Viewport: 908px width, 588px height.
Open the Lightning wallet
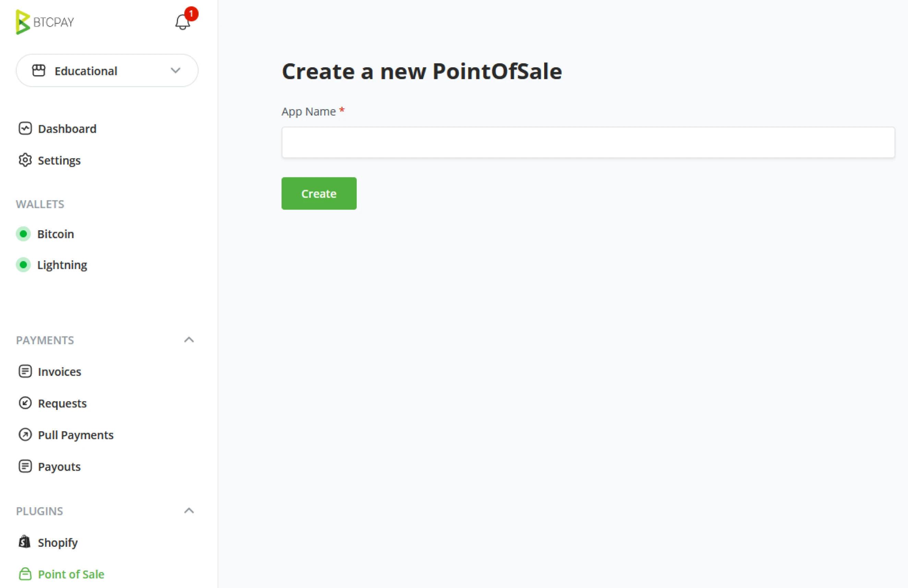coord(62,265)
